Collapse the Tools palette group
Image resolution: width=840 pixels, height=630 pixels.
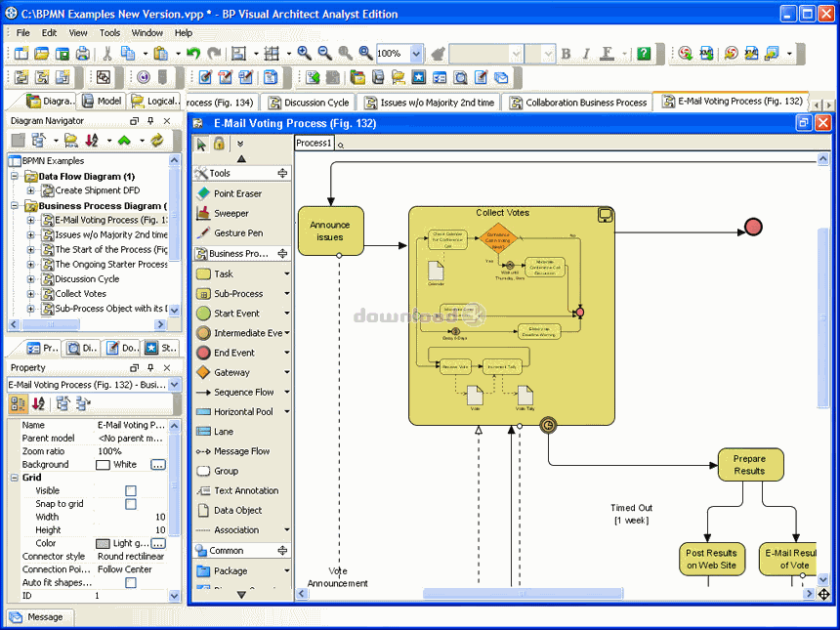(x=282, y=173)
